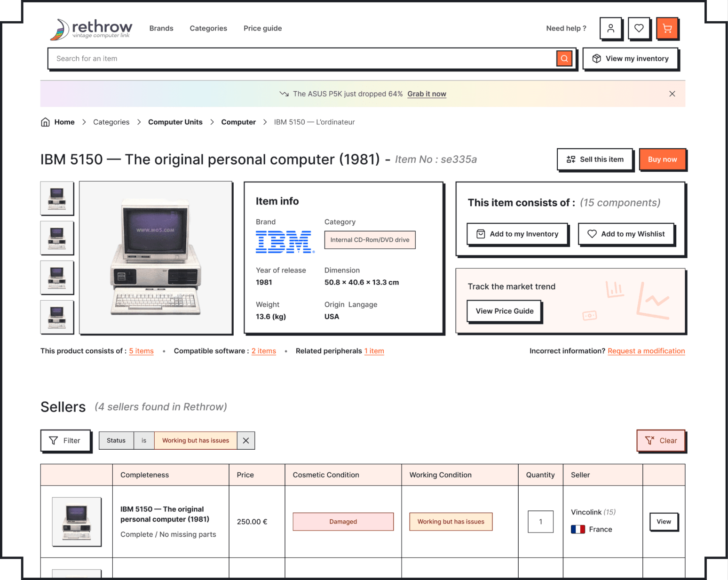Open compatible software 2 items link
The height and width of the screenshot is (580, 728).
(x=264, y=351)
